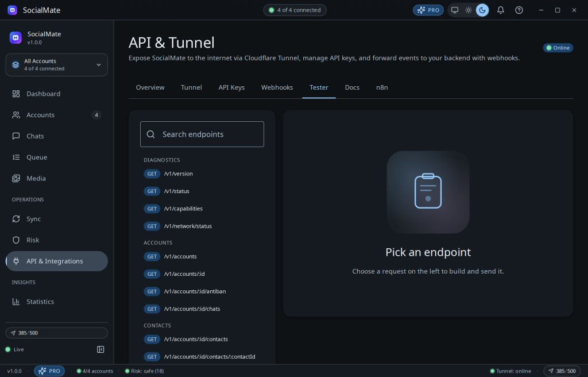Click the 4/4 accounts status entry
Screen dimensions: 588x377
(95, 371)
